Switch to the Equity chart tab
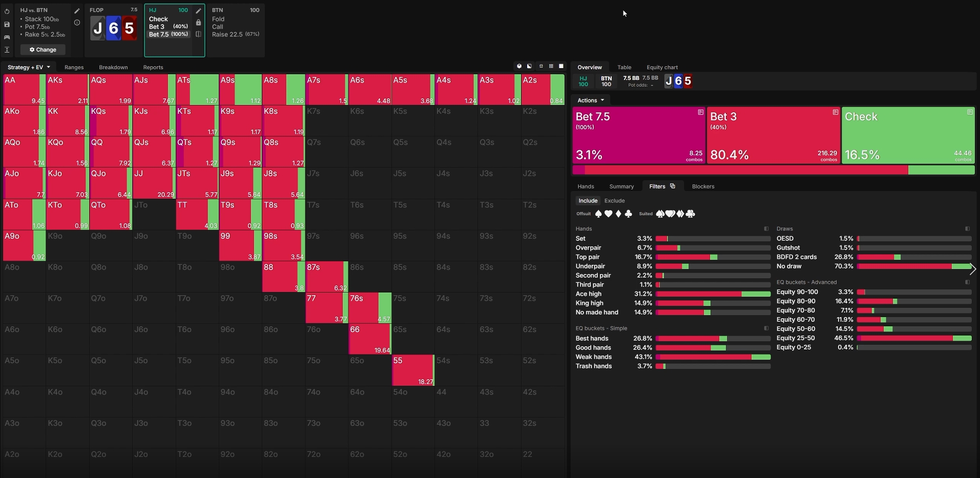980x478 pixels. click(x=662, y=67)
